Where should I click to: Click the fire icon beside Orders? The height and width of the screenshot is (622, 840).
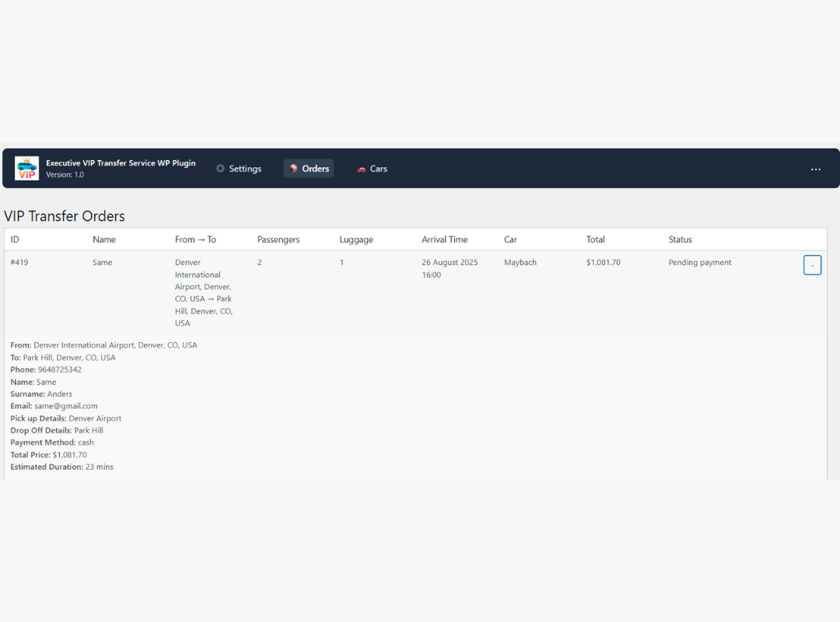(x=293, y=168)
